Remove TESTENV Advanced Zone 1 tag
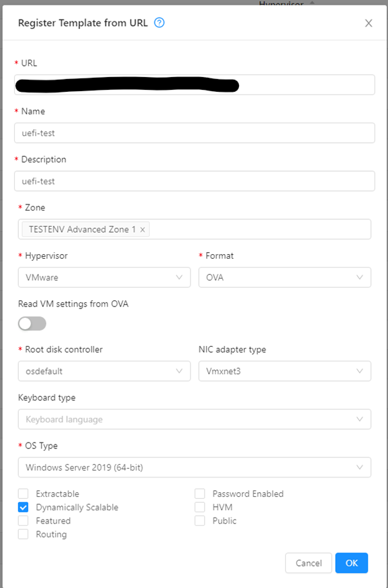388x588 pixels. pyautogui.click(x=143, y=229)
